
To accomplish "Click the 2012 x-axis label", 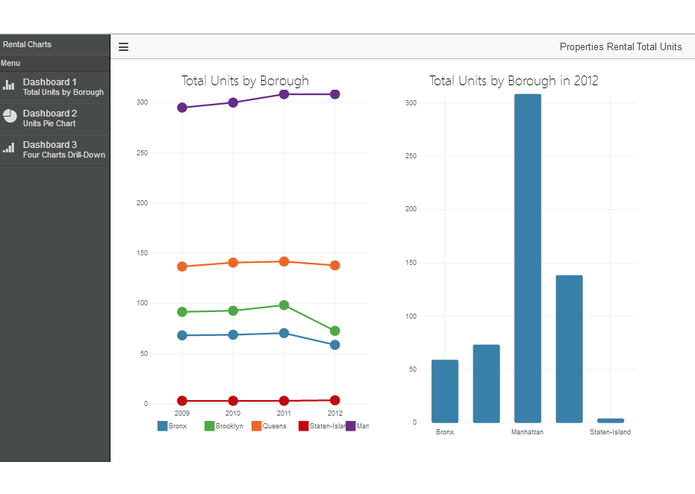I will [335, 413].
